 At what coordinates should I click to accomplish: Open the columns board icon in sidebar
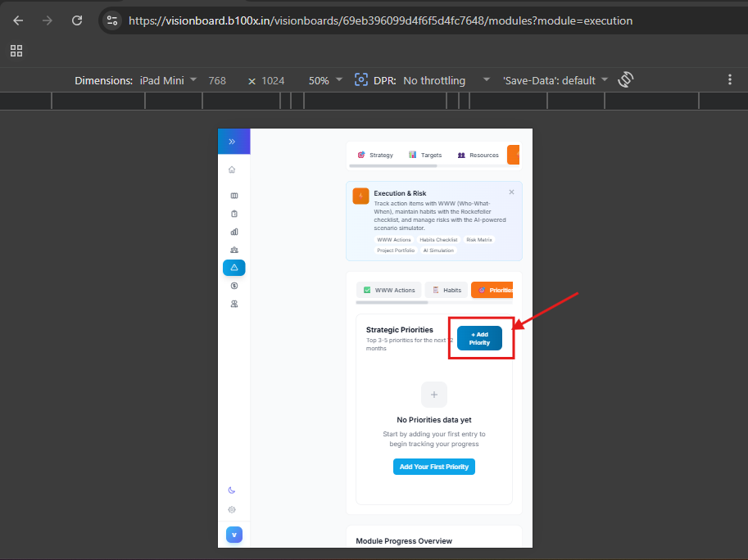coord(234,196)
